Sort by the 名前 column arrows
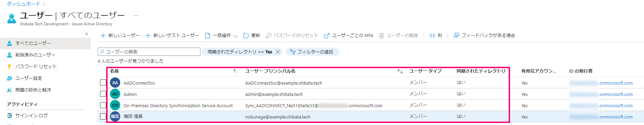 (236, 71)
